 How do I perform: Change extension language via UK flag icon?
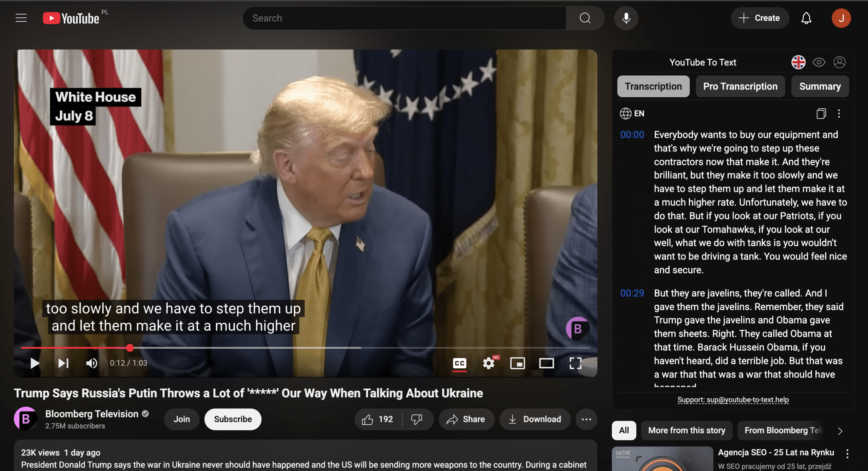tap(798, 62)
